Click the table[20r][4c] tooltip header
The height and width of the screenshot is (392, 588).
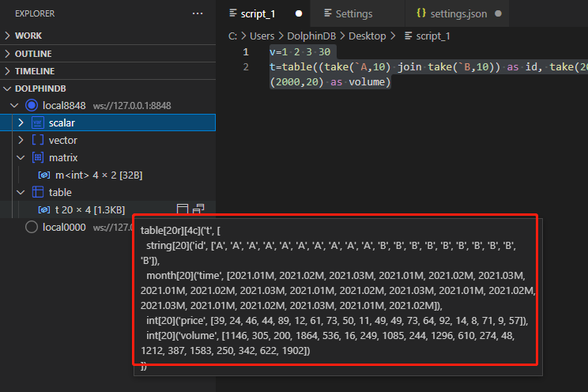180,230
